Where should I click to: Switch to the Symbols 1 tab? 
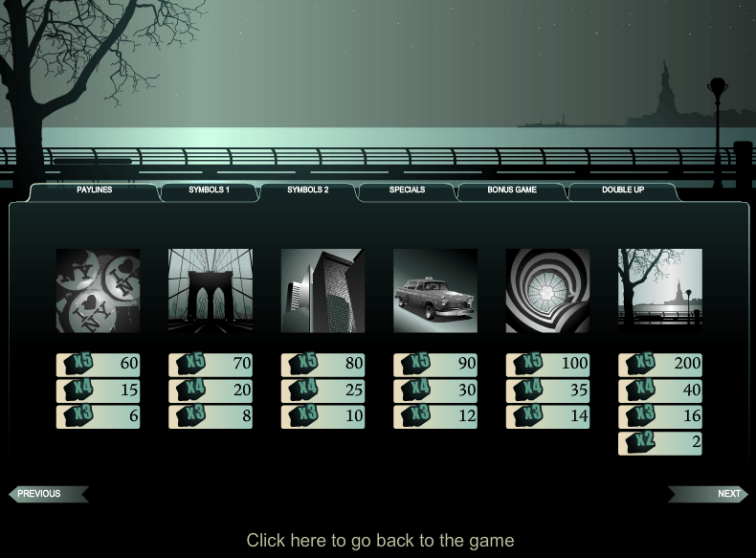coord(209,190)
